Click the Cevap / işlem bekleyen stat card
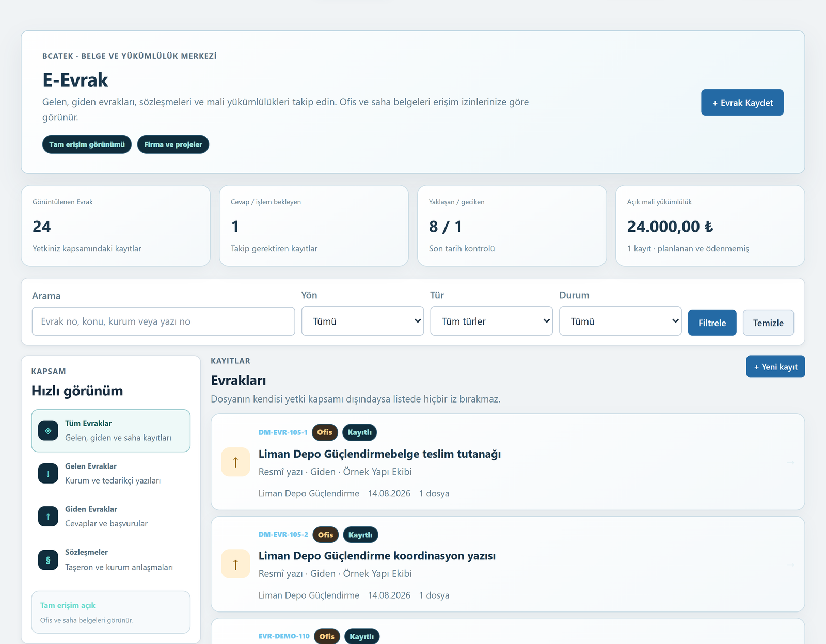Screen dimensions: 826x644 pyautogui.click(x=314, y=226)
